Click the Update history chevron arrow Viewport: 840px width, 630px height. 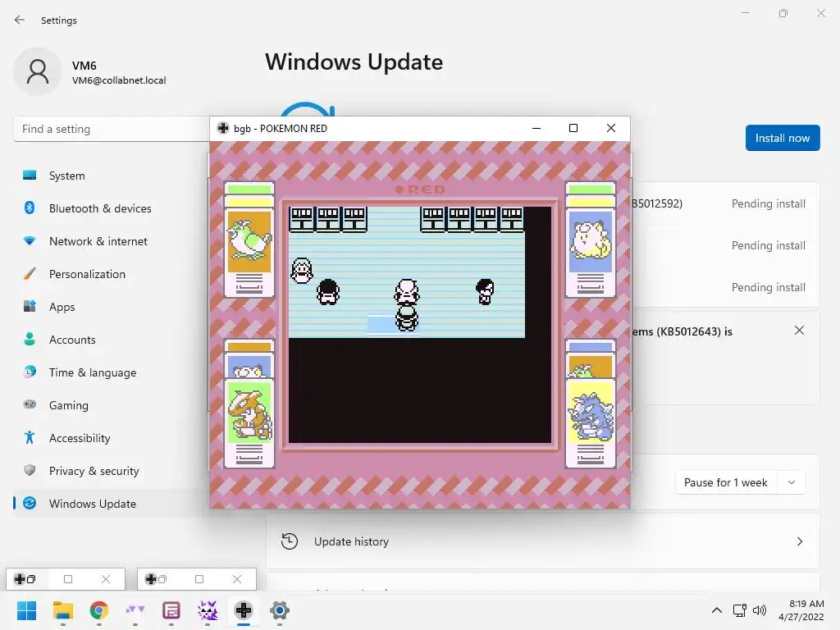point(799,541)
